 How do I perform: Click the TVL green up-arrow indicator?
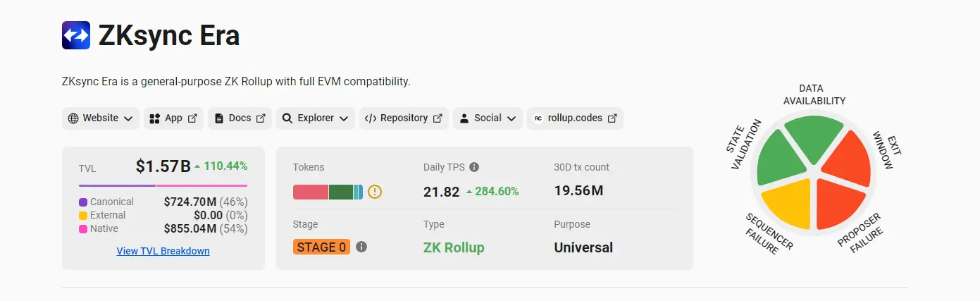pos(197,166)
